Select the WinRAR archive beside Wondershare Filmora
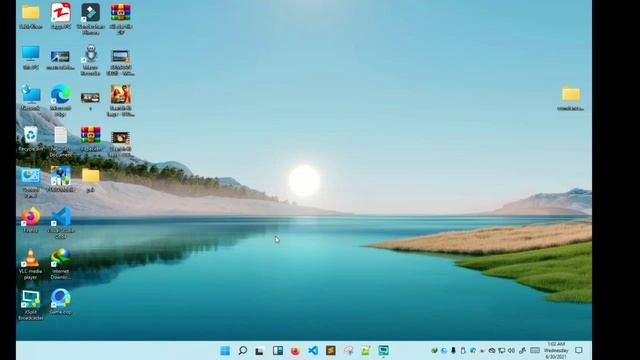The image size is (640, 360). point(120,18)
